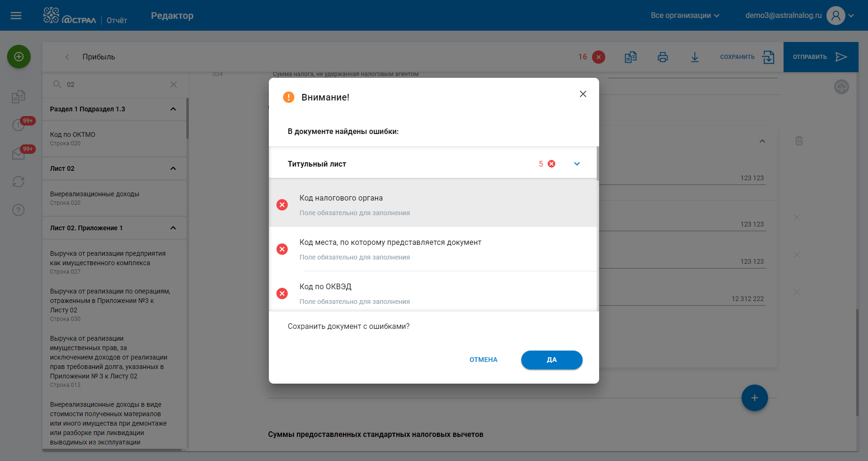Click demo3@astralnalog.ru account text

click(784, 16)
